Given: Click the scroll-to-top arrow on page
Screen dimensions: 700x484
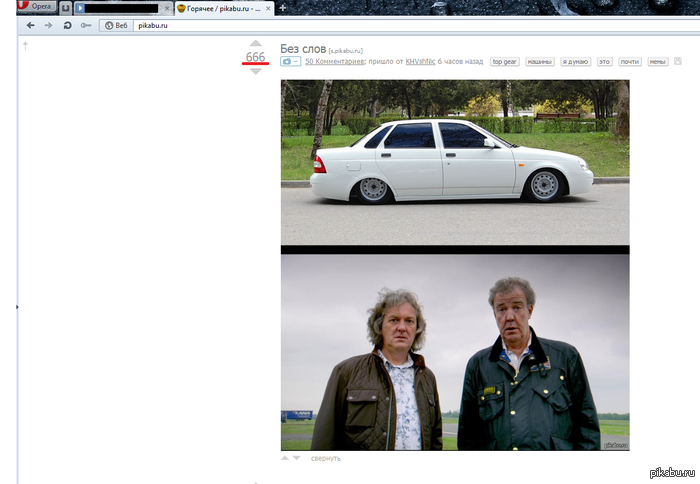Looking at the screenshot, I should pyautogui.click(x=25, y=46).
